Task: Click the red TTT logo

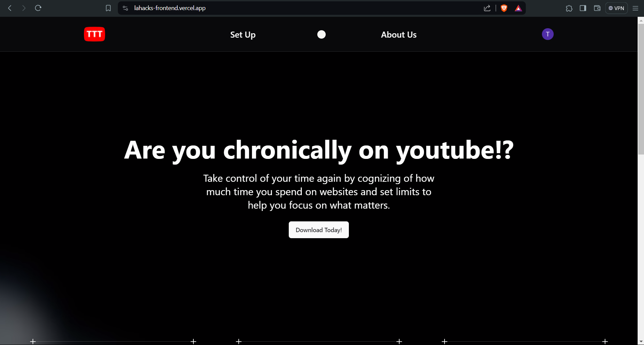Action: (94, 34)
